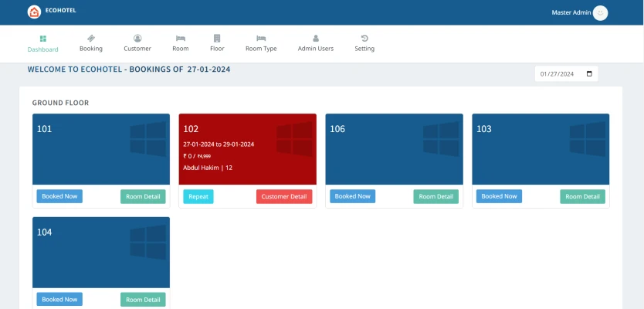Open the Setting history icon

tap(364, 38)
